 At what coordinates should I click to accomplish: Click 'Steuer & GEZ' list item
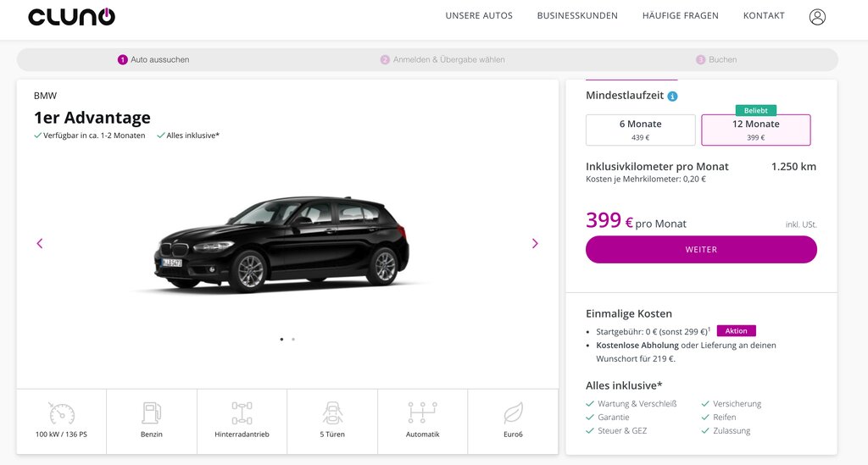(622, 431)
